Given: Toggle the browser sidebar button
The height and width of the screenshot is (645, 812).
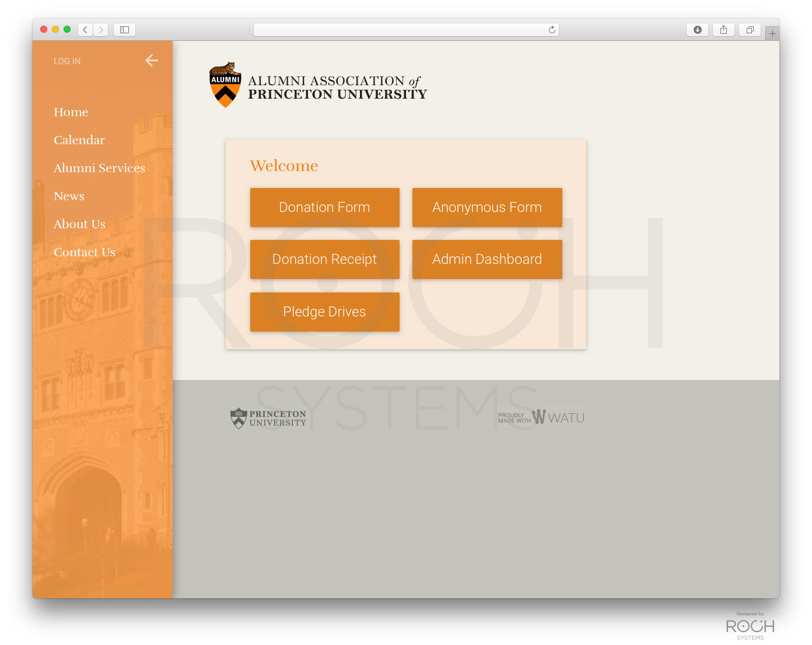Looking at the screenshot, I should coord(124,30).
